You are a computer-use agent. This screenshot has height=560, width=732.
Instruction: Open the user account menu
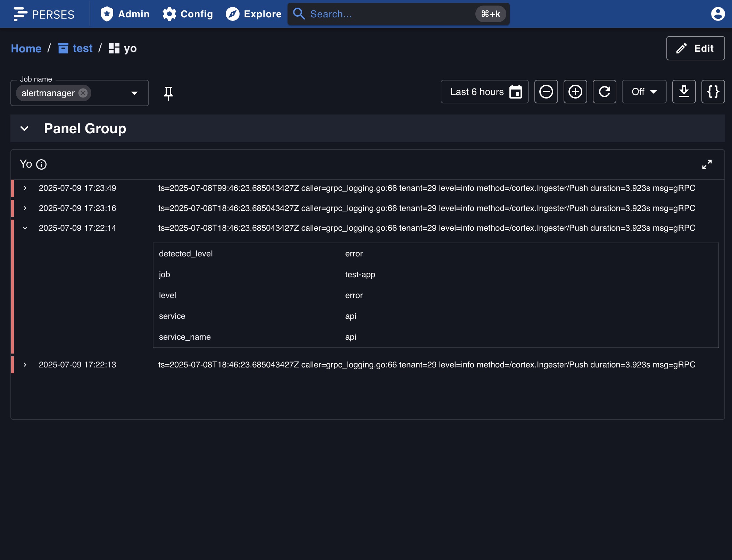(x=717, y=14)
